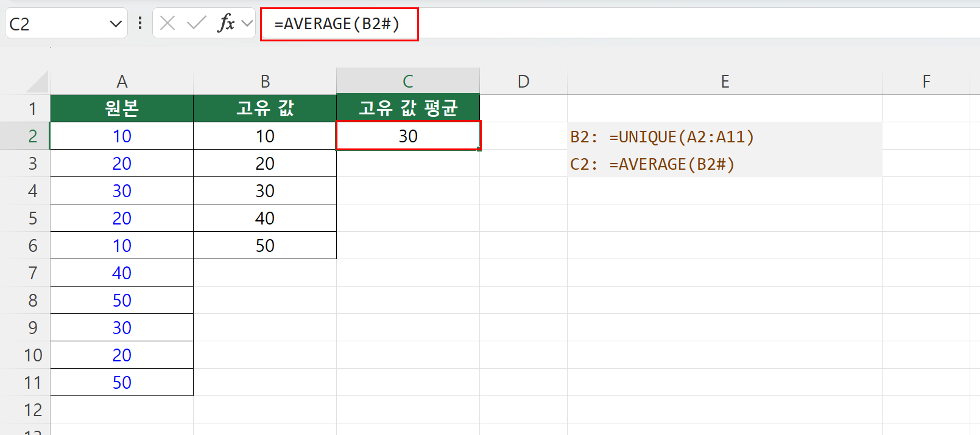Click cell B2 with value 10
The image size is (980, 435).
tap(265, 136)
